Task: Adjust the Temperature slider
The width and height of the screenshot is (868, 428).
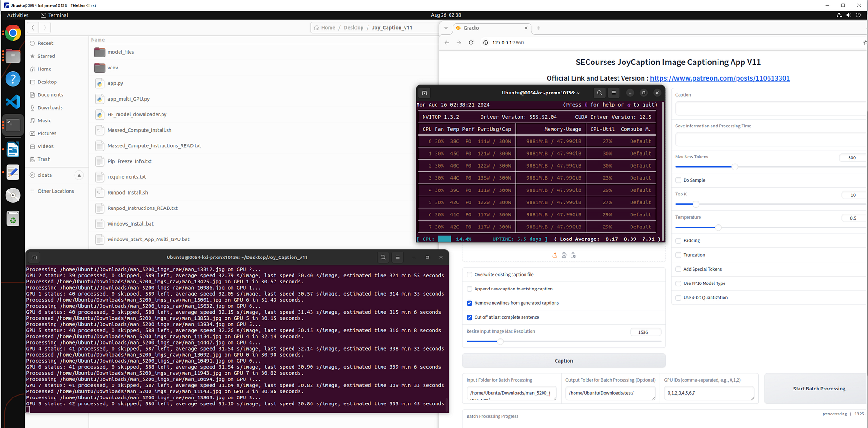Action: [x=718, y=227]
